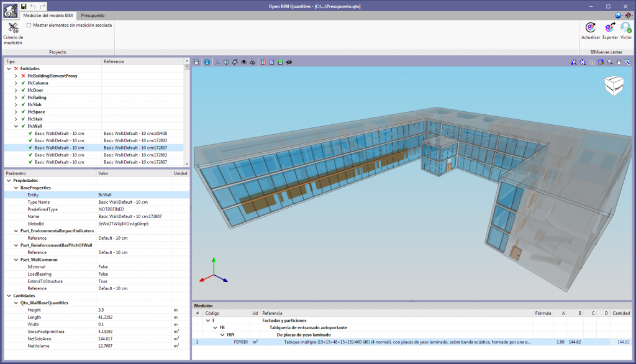Select the pan hand tool in viewer
The width and height of the screenshot is (636, 364).
click(619, 63)
